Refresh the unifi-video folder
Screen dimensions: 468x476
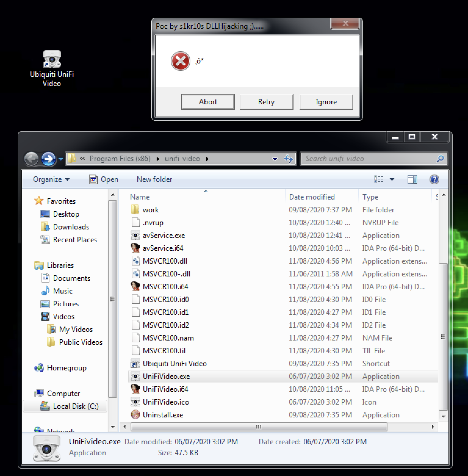(289, 159)
